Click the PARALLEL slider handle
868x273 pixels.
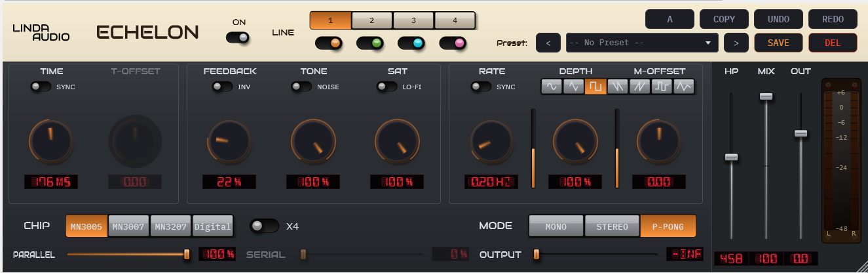[187, 254]
